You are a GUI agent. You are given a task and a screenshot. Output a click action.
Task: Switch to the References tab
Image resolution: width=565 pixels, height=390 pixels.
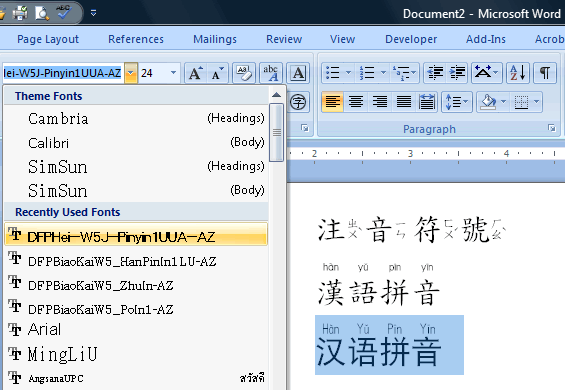click(x=136, y=39)
